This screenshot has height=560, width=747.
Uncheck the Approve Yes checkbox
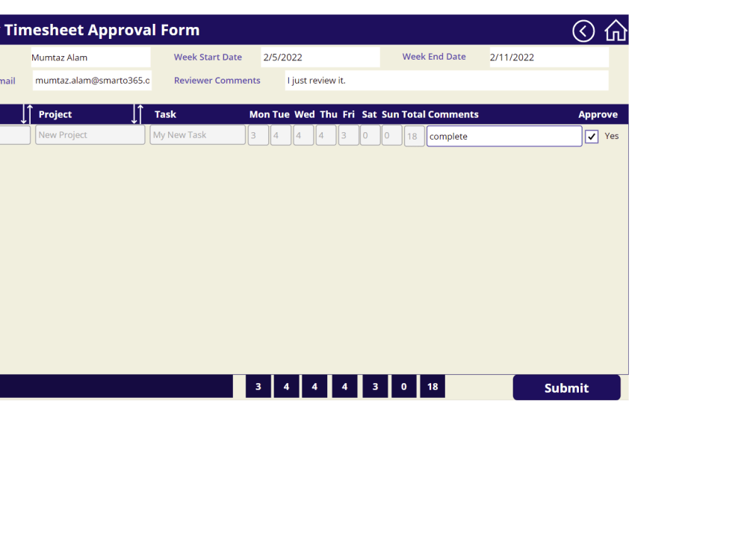click(592, 136)
